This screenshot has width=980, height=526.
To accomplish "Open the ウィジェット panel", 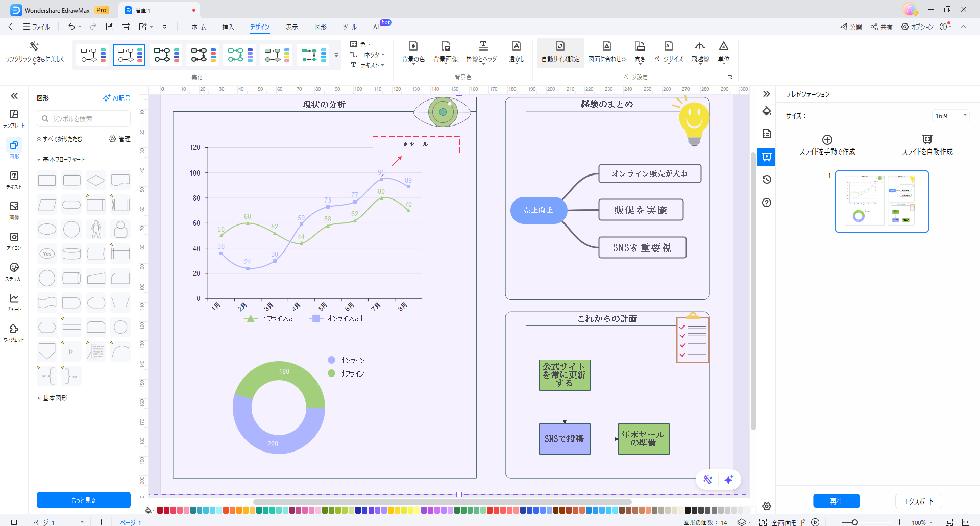I will click(14, 331).
